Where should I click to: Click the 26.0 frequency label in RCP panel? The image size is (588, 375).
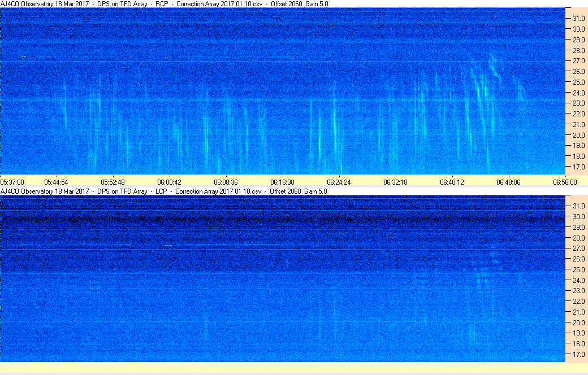578,72
